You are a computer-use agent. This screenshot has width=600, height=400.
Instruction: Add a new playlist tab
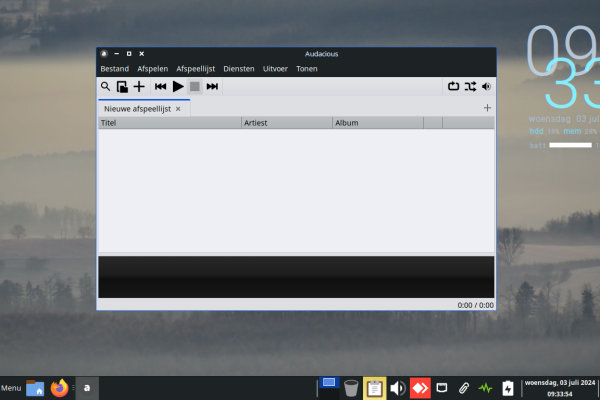(487, 107)
